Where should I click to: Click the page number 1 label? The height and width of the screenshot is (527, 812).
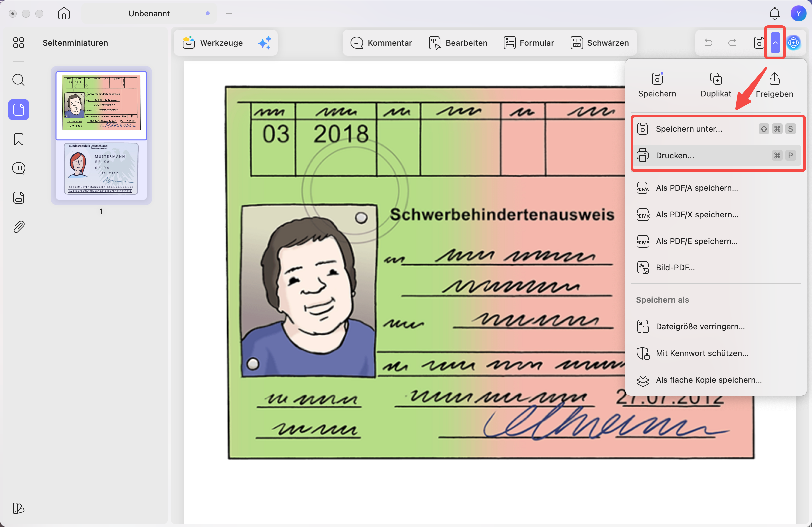click(101, 211)
